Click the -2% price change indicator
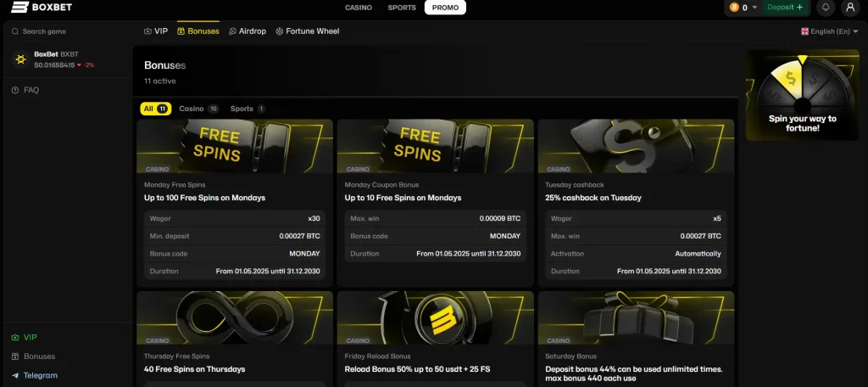This screenshot has height=387, width=868. 86,64
